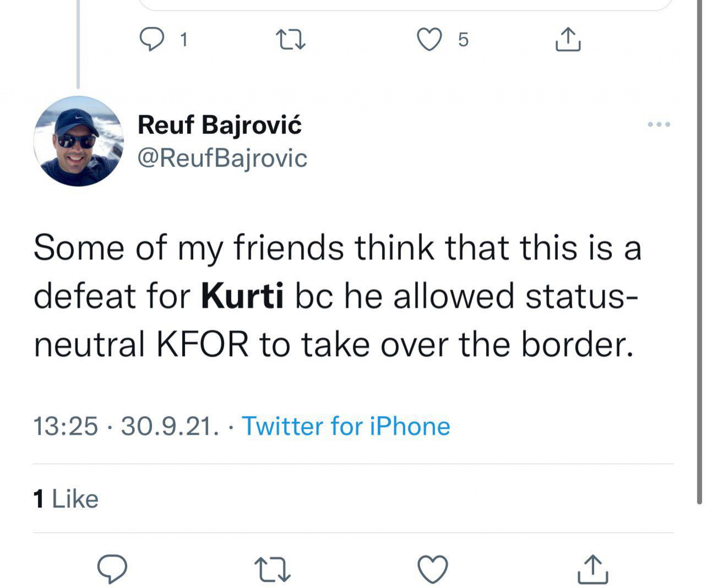Reply to the KFOR border tweet
This screenshot has height=588, width=707.
coord(112,568)
